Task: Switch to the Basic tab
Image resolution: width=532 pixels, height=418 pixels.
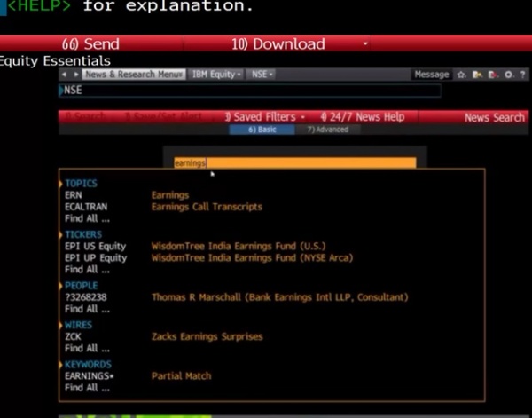Action: (x=262, y=130)
